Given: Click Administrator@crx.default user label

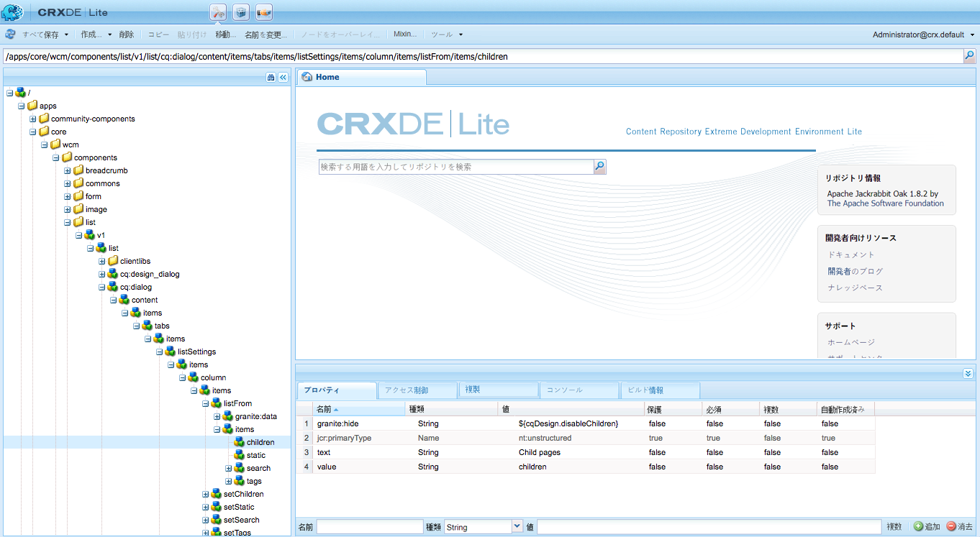Looking at the screenshot, I should pos(918,35).
